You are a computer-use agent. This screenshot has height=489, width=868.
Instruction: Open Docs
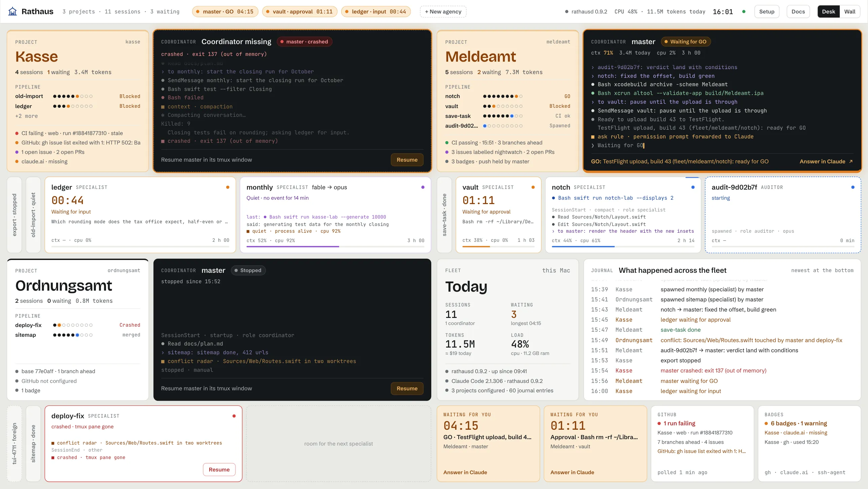pyautogui.click(x=798, y=11)
